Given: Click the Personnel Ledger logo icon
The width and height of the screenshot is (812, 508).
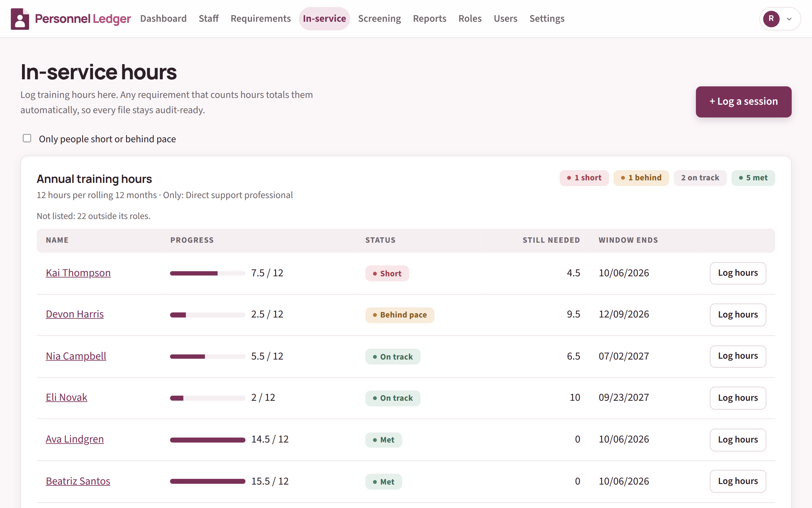Looking at the screenshot, I should [20, 19].
